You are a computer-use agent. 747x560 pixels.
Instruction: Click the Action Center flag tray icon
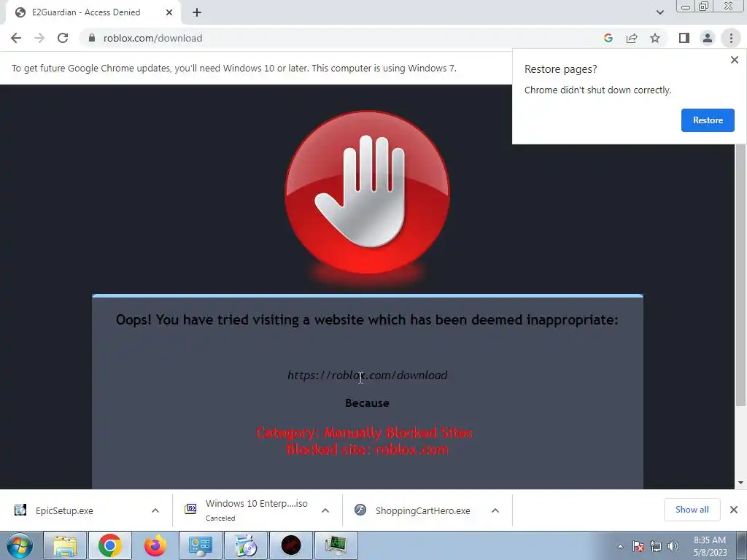click(x=638, y=546)
